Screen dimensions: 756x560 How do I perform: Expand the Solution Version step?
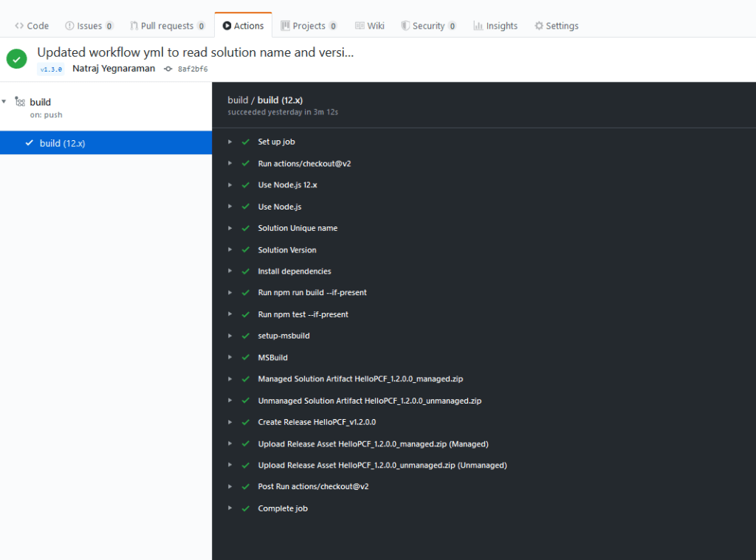230,249
